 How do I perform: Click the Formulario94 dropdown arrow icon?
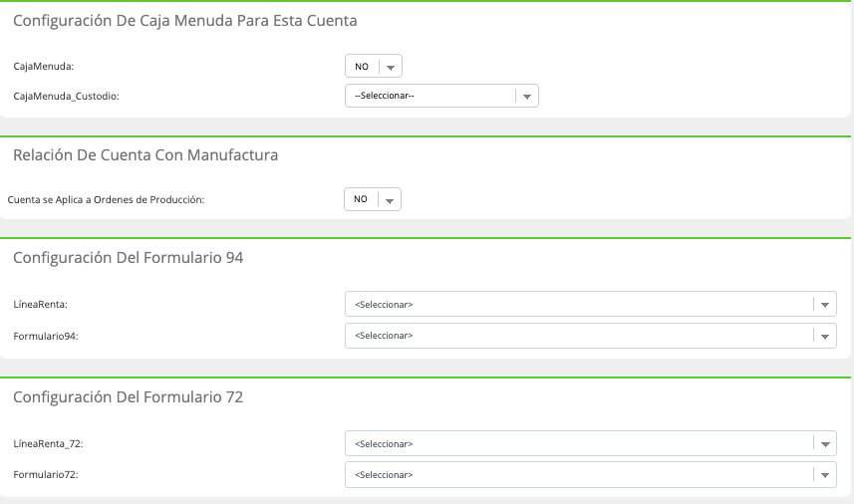[825, 337]
